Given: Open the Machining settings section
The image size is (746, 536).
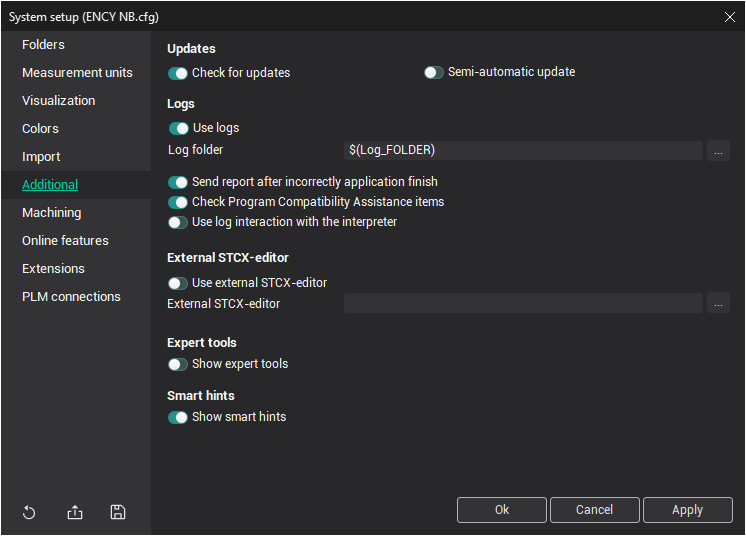Looking at the screenshot, I should (52, 213).
